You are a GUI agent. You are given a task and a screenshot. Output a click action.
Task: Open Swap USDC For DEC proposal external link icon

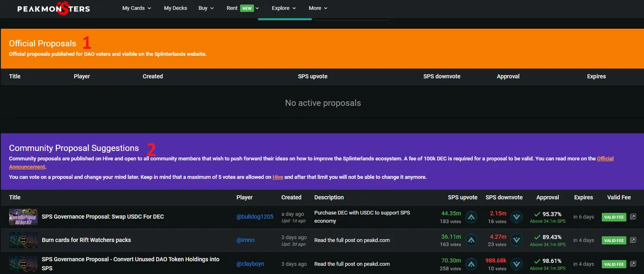pos(633,217)
